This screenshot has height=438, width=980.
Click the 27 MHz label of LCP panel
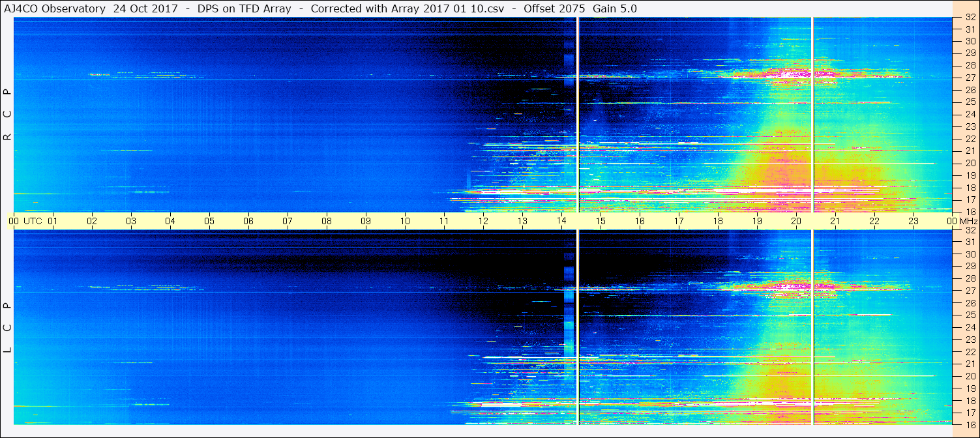[970, 291]
